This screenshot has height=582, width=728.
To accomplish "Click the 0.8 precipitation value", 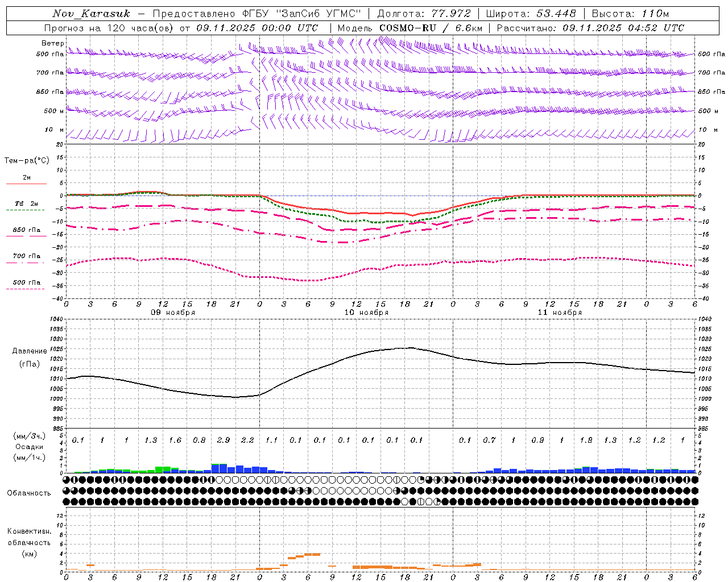I will (x=199, y=440).
